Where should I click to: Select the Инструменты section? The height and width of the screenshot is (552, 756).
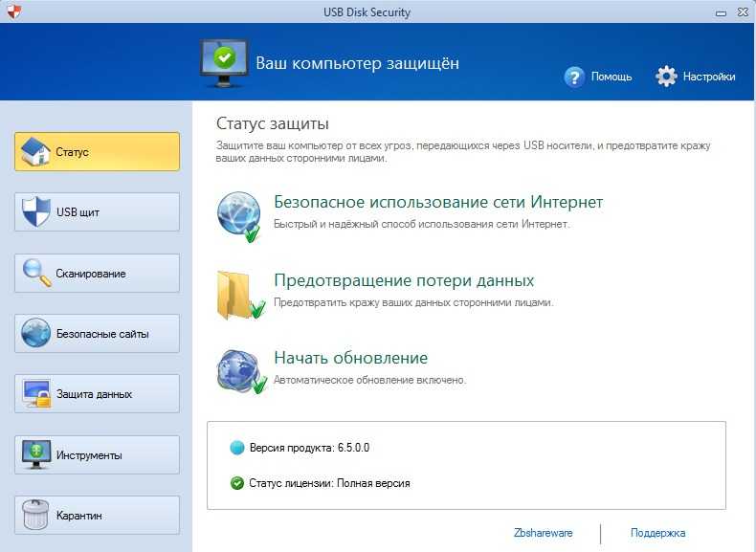[97, 455]
